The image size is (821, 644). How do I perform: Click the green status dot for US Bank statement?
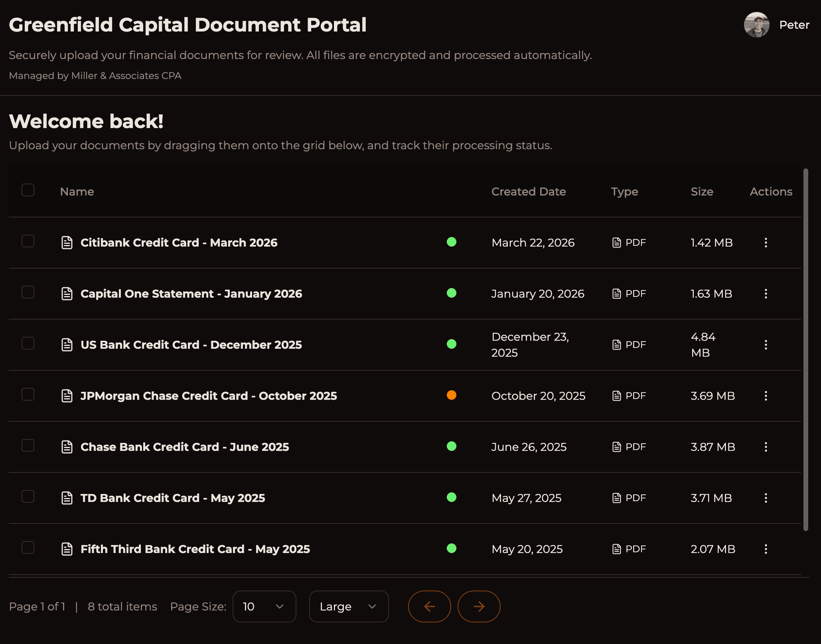tap(451, 344)
